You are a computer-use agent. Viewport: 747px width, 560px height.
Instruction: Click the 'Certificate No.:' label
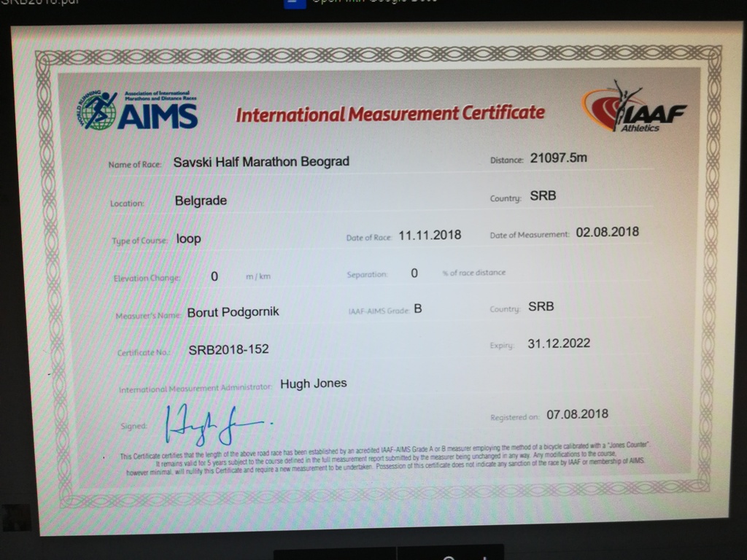pyautogui.click(x=144, y=353)
